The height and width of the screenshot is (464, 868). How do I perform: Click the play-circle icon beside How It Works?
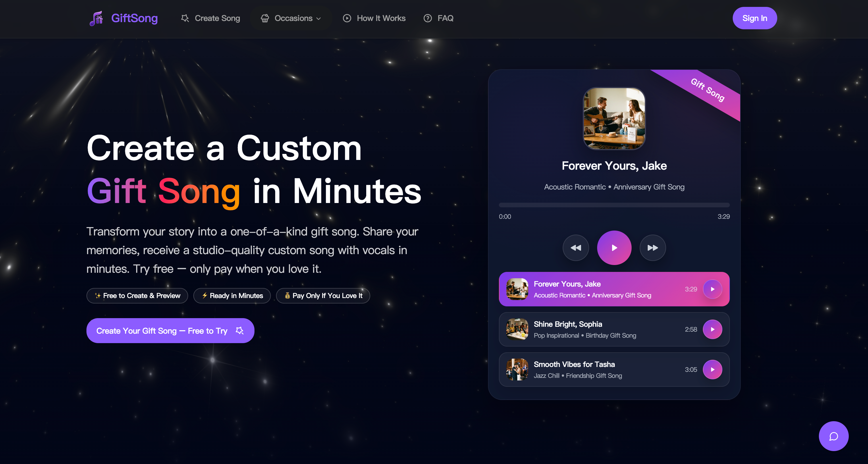point(347,18)
